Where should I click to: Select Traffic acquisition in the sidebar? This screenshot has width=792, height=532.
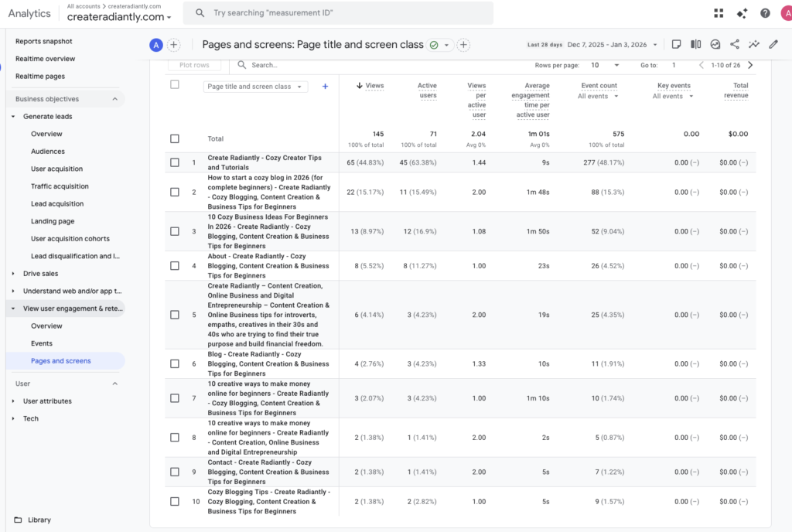coord(60,186)
